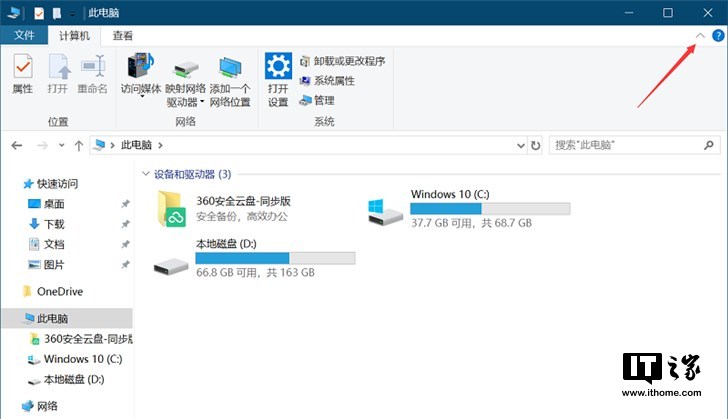Expand the chevron after 此电脑 in address bar
The width and height of the screenshot is (728, 419).
click(160, 145)
